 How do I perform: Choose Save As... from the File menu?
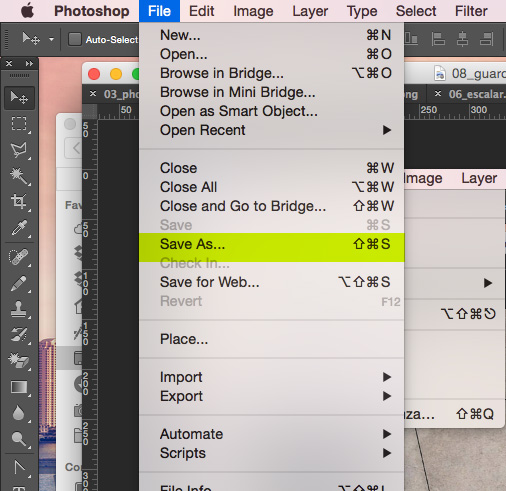(272, 244)
